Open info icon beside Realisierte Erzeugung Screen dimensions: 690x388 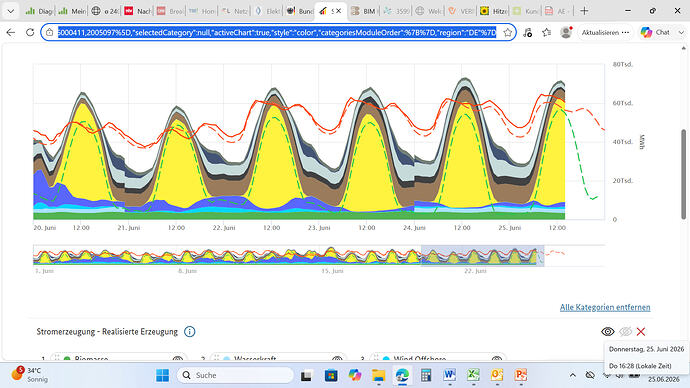190,332
